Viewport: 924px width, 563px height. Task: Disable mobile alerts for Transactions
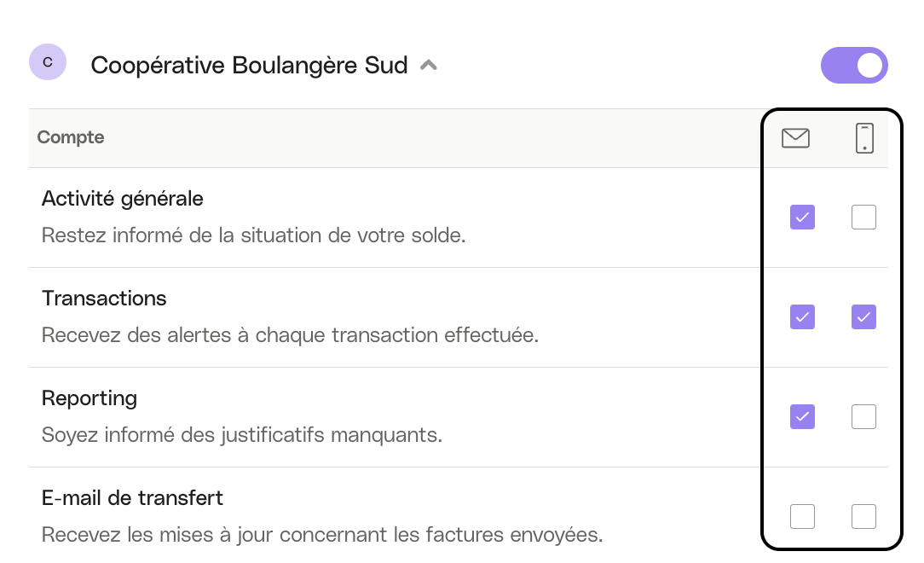863,316
